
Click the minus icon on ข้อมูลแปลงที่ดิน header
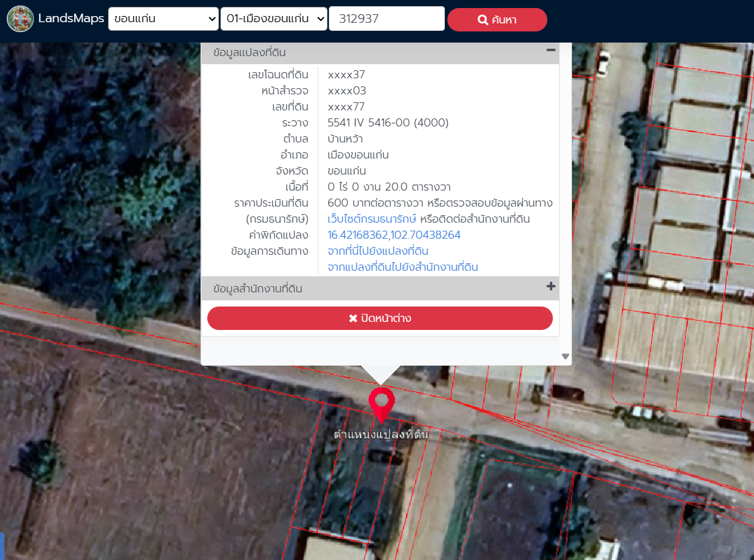coord(551,51)
